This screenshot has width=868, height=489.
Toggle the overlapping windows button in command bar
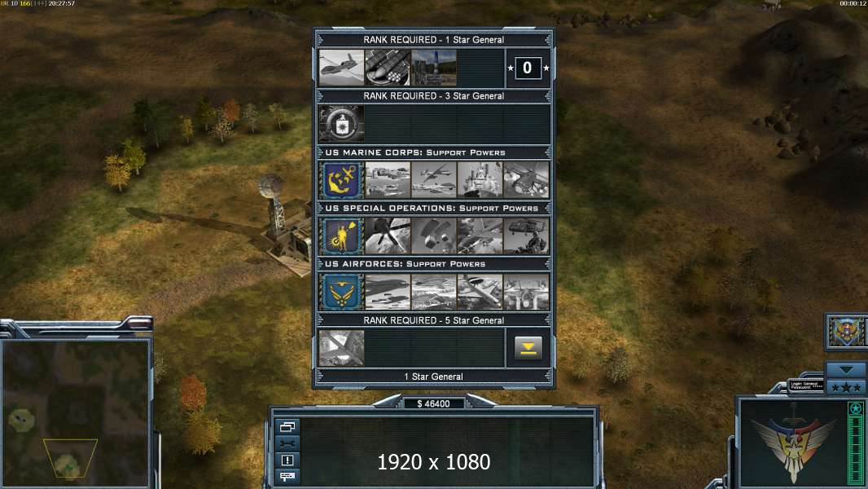(x=287, y=426)
